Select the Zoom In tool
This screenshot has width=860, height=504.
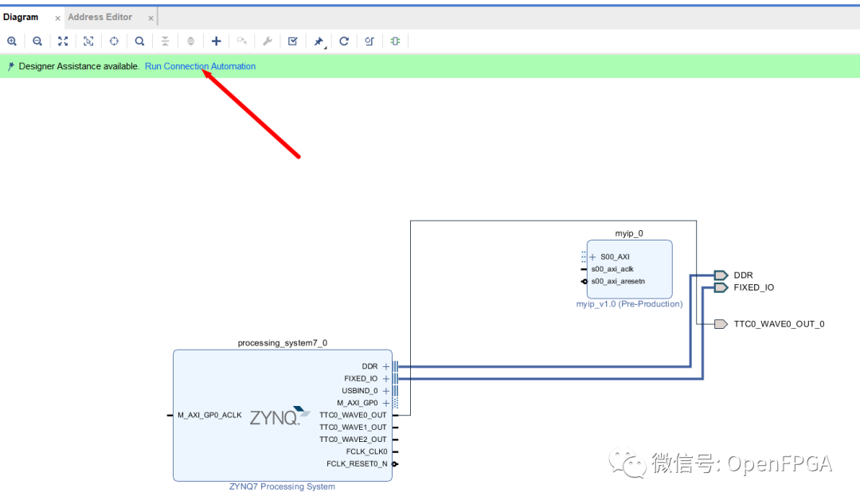[x=12, y=41]
